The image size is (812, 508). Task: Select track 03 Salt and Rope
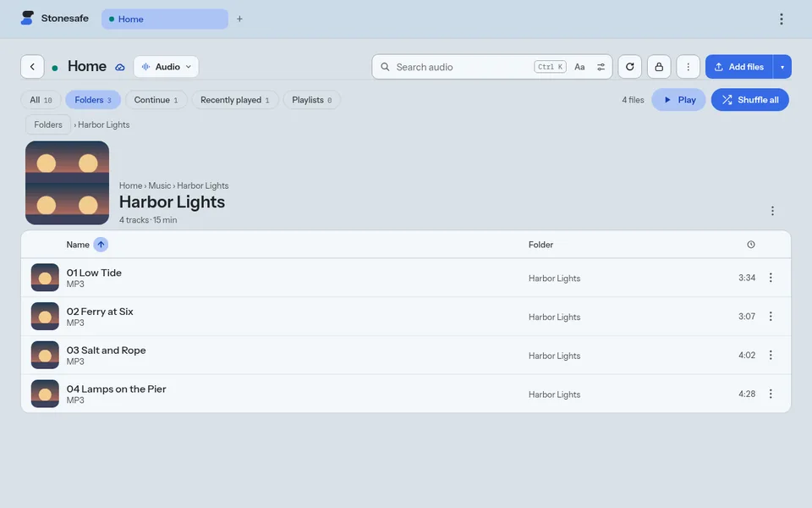(406, 355)
